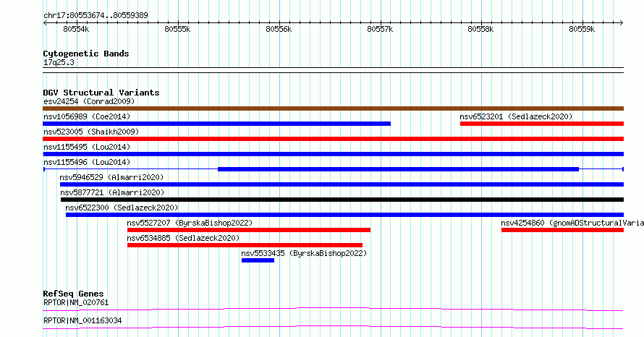Image resolution: width=644 pixels, height=337 pixels.
Task: Open the nsv5946529 (Almarri2020) label
Action: pos(111,177)
